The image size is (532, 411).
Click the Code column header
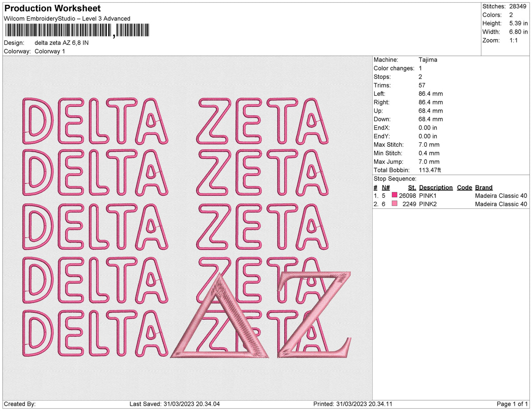click(x=464, y=187)
